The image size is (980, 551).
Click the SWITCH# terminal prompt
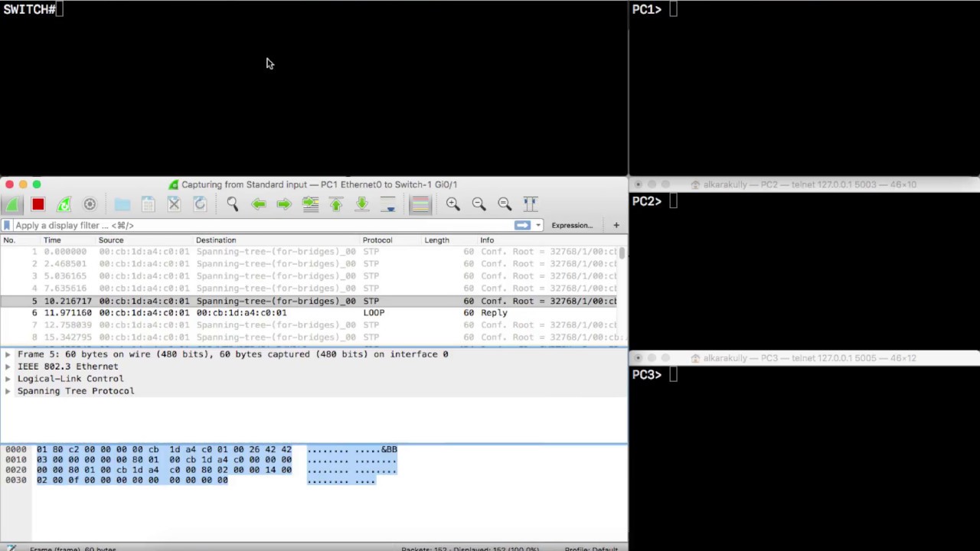coord(29,9)
